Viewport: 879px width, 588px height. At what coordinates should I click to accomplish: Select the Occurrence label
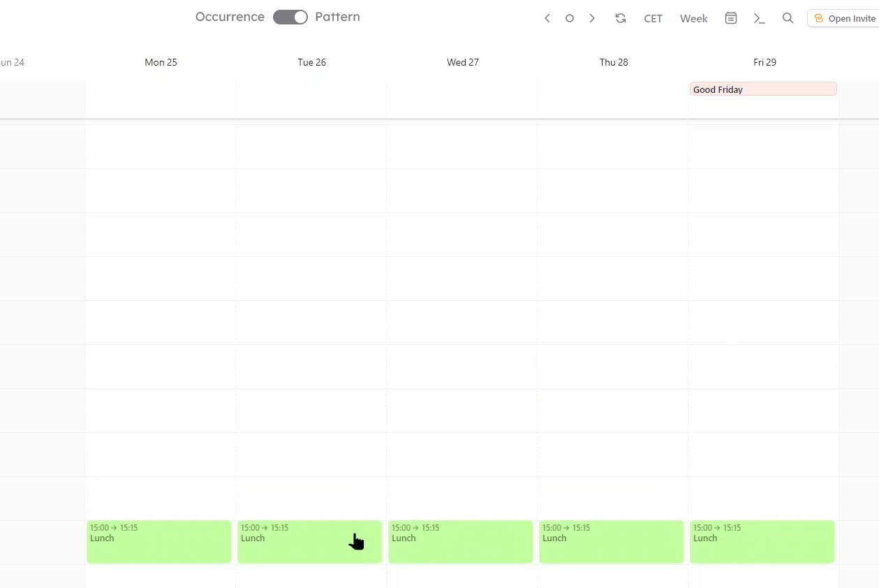click(230, 17)
